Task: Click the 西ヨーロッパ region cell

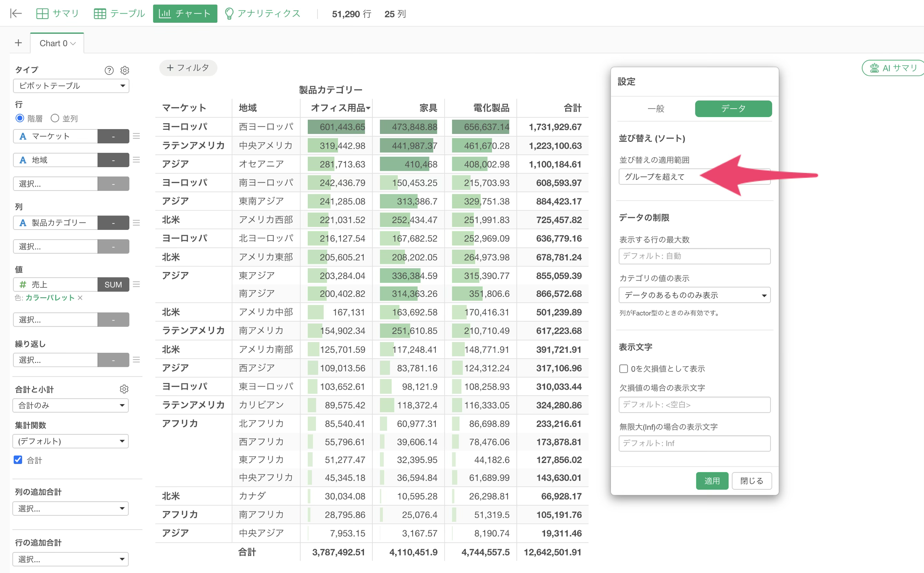Action: pyautogui.click(x=266, y=127)
